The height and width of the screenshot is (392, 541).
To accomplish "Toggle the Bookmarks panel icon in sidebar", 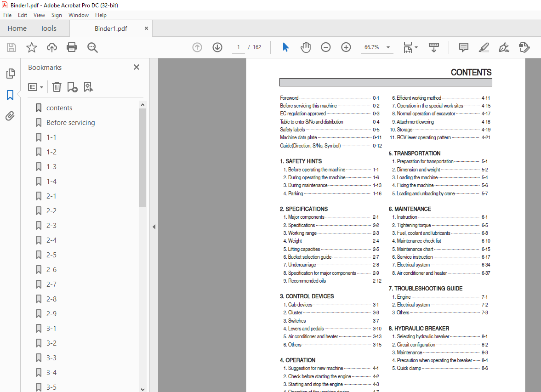I will [10, 95].
